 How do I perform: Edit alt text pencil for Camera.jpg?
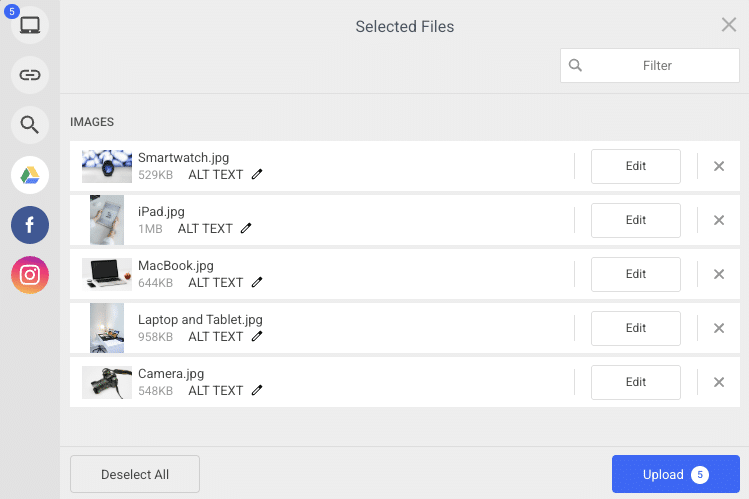(x=257, y=390)
